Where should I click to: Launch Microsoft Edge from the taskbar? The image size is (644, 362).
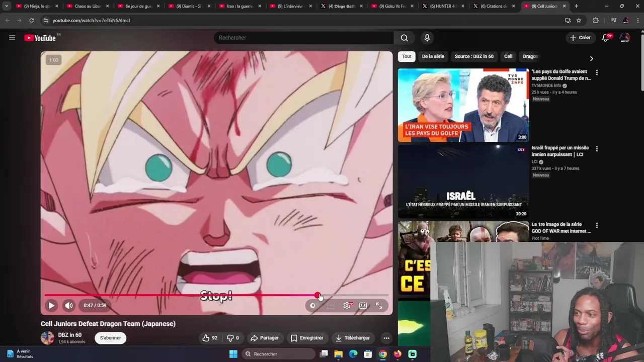(x=353, y=354)
